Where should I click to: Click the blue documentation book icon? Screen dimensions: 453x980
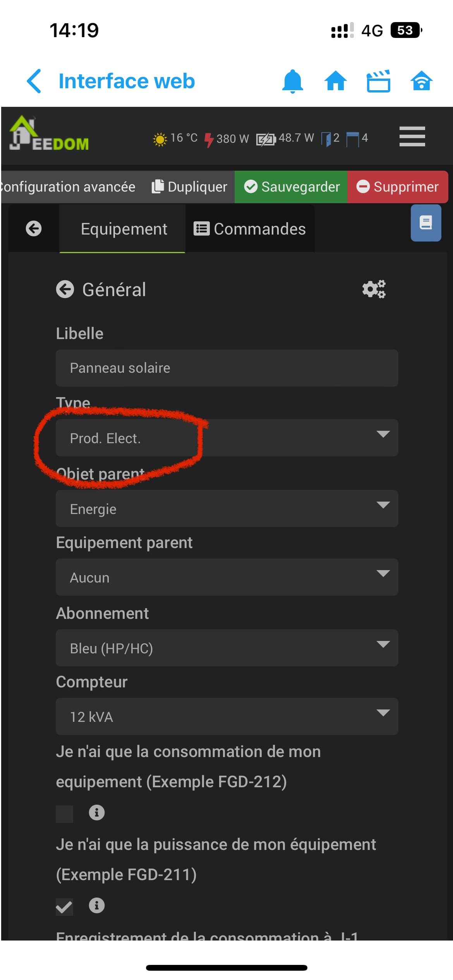click(x=426, y=223)
